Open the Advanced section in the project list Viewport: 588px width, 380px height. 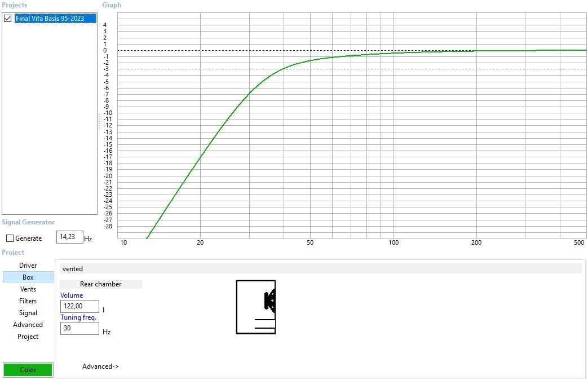click(28, 325)
